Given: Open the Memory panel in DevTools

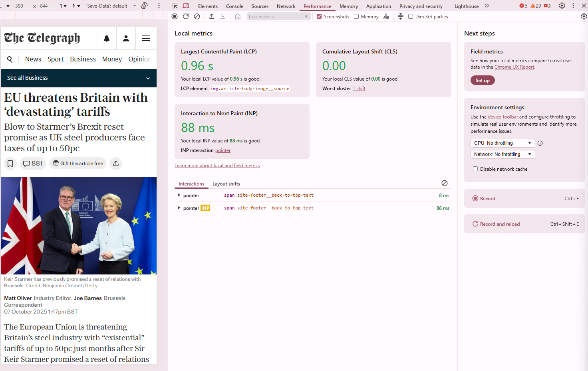Looking at the screenshot, I should coord(348,6).
